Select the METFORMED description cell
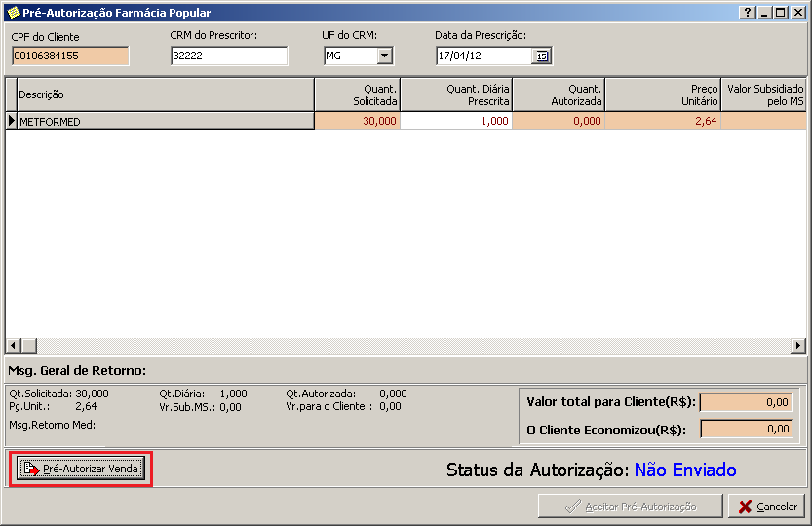The image size is (812, 526). coord(166,121)
